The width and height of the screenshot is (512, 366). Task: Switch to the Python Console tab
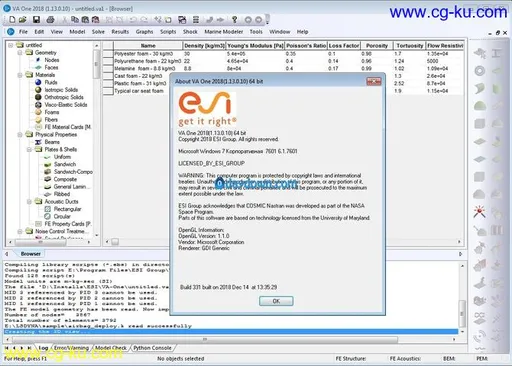[x=152, y=348]
